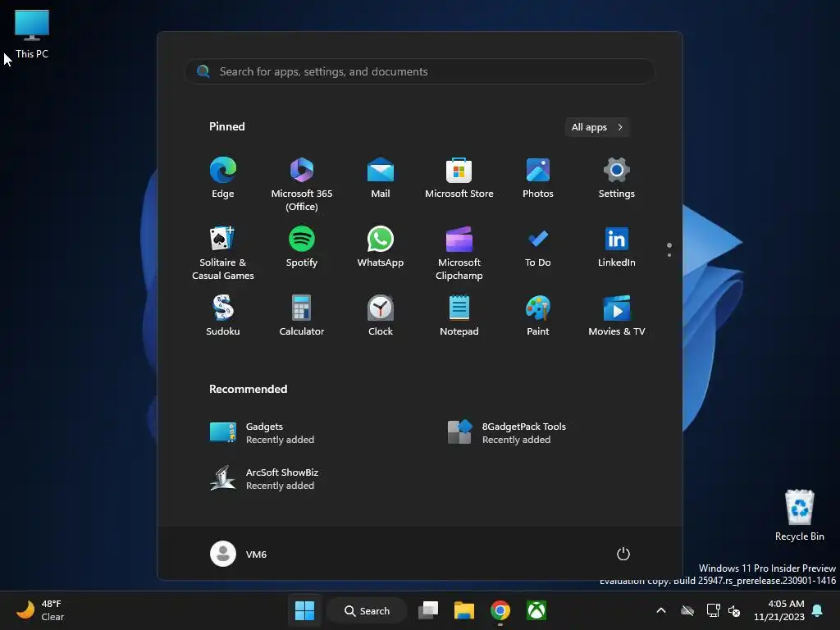The height and width of the screenshot is (630, 840).
Task: Click the Start menu search field
Action: coord(419,71)
